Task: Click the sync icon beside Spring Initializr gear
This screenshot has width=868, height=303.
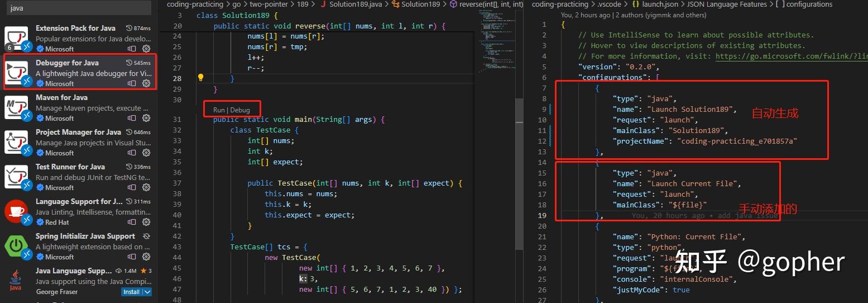Action: pos(132,257)
